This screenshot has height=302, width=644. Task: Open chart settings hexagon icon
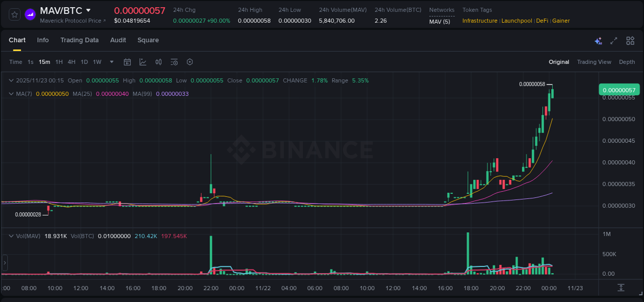click(x=190, y=62)
